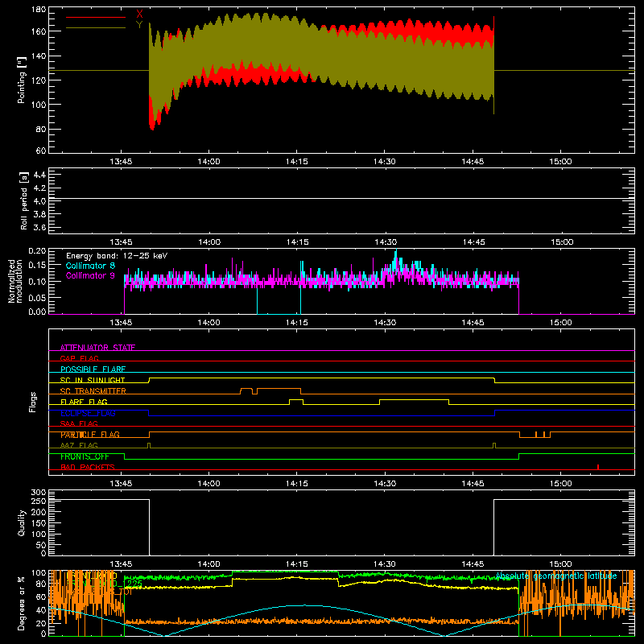This screenshot has width=644, height=644.
Task: Click the "0.05" tick on modulation axis
Action: pos(37,297)
